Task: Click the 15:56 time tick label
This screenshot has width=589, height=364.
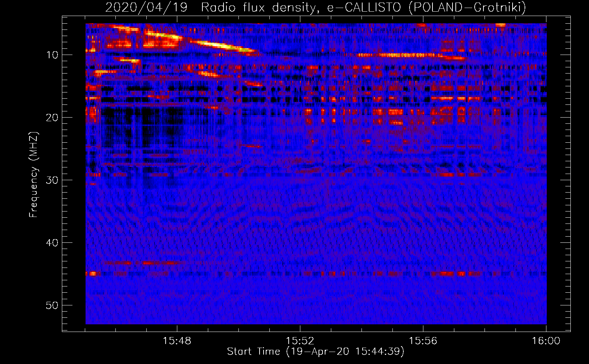Action: (423, 341)
